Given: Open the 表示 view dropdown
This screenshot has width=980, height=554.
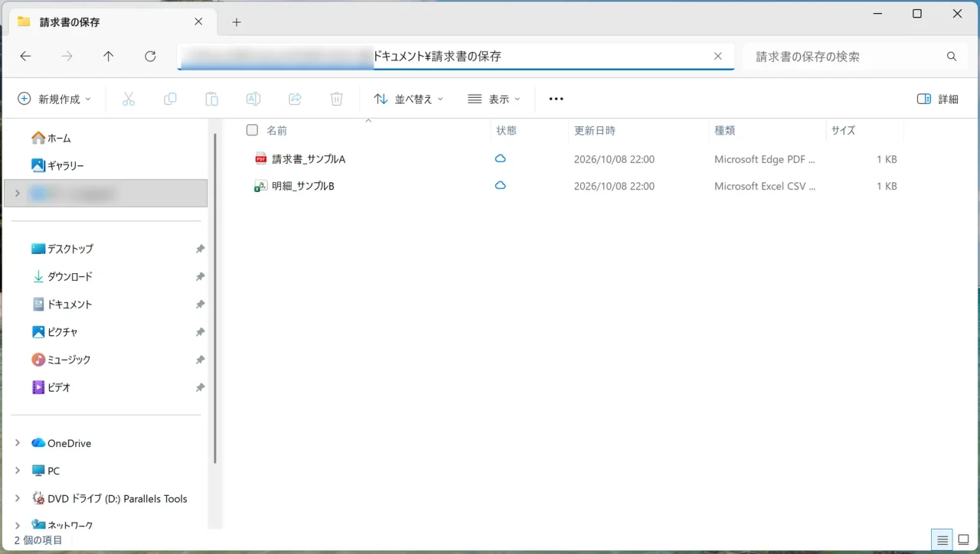Looking at the screenshot, I should tap(494, 99).
